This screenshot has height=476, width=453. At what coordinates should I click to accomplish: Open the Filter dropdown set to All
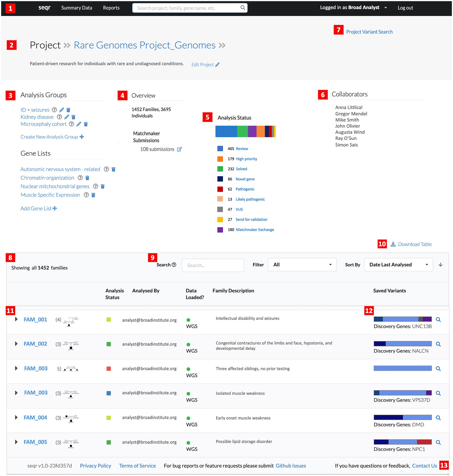[302, 265]
